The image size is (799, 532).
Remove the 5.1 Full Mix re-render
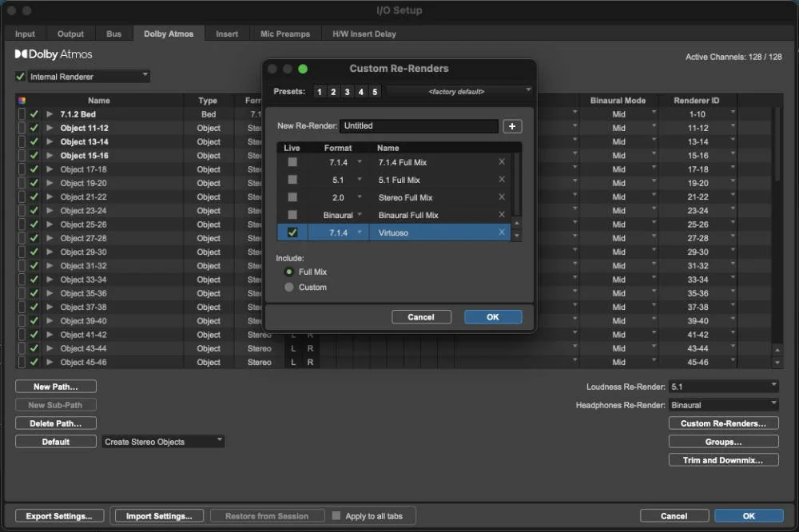click(x=502, y=180)
